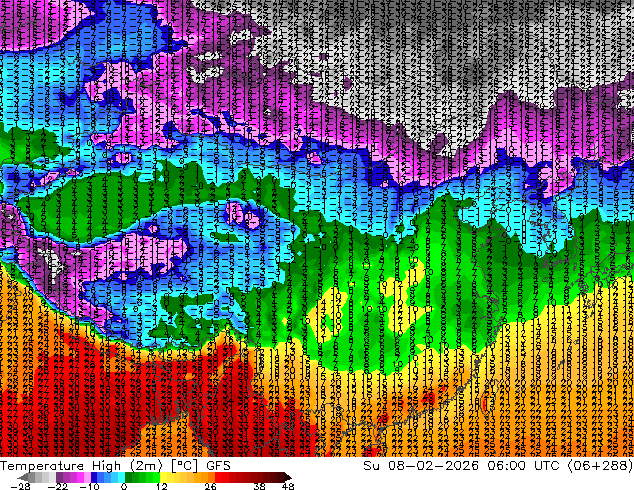
Task: Click the '-28' legend value
Action: tap(20, 486)
